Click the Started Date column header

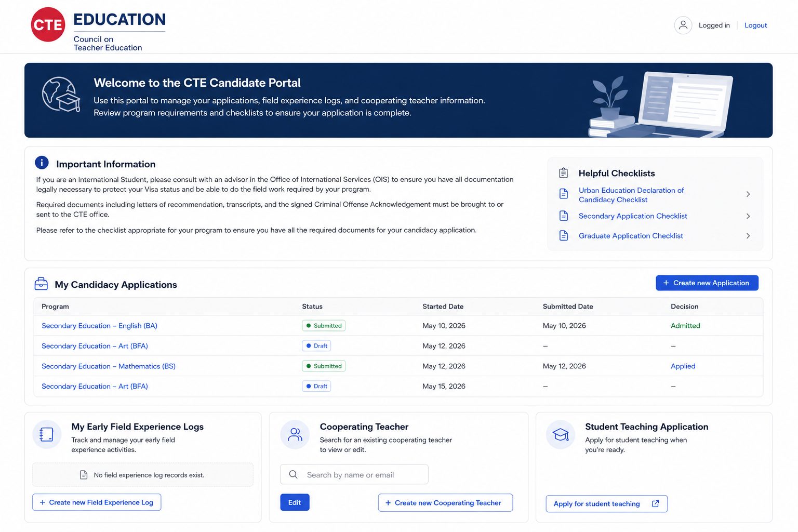tap(443, 307)
